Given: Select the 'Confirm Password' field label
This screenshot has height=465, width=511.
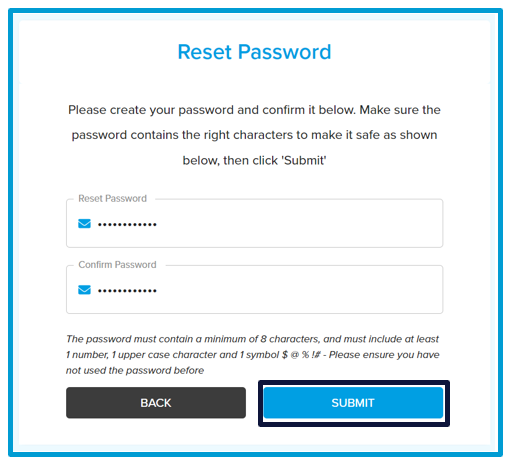Looking at the screenshot, I should (x=117, y=265).
